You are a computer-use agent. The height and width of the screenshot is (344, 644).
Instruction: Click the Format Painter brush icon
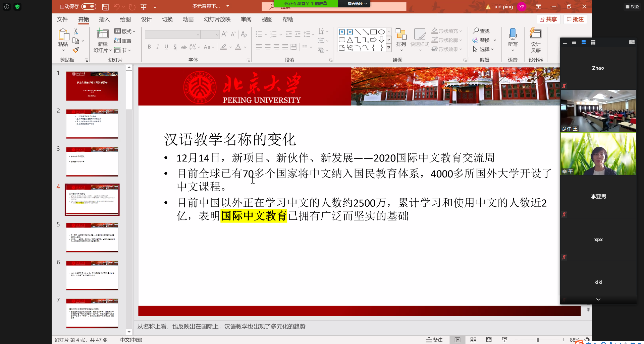76,50
